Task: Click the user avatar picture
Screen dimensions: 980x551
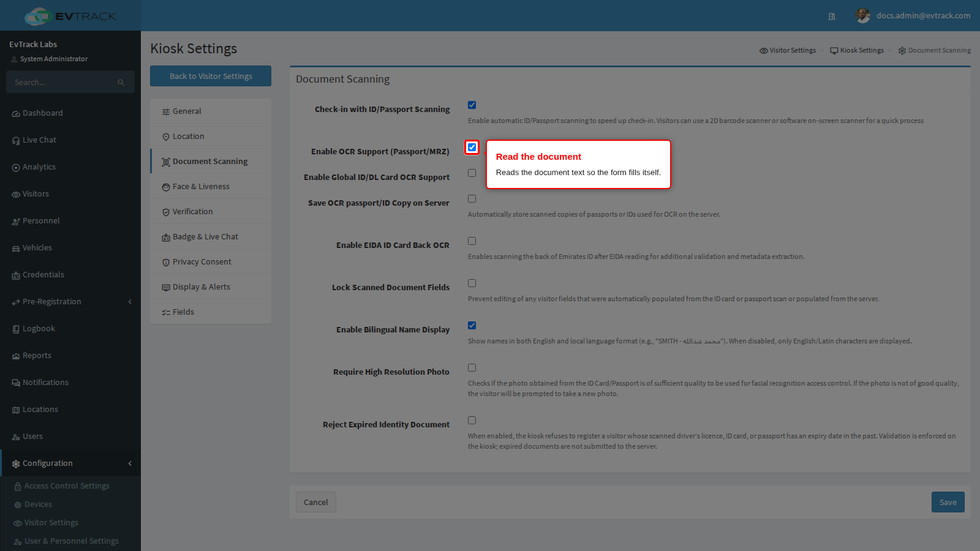Action: 863,16
